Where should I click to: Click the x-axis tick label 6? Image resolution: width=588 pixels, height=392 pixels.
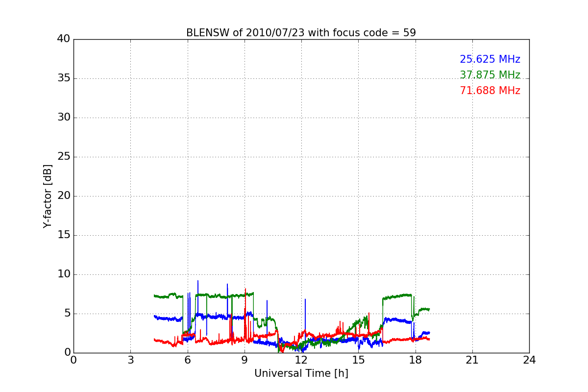tap(188, 360)
